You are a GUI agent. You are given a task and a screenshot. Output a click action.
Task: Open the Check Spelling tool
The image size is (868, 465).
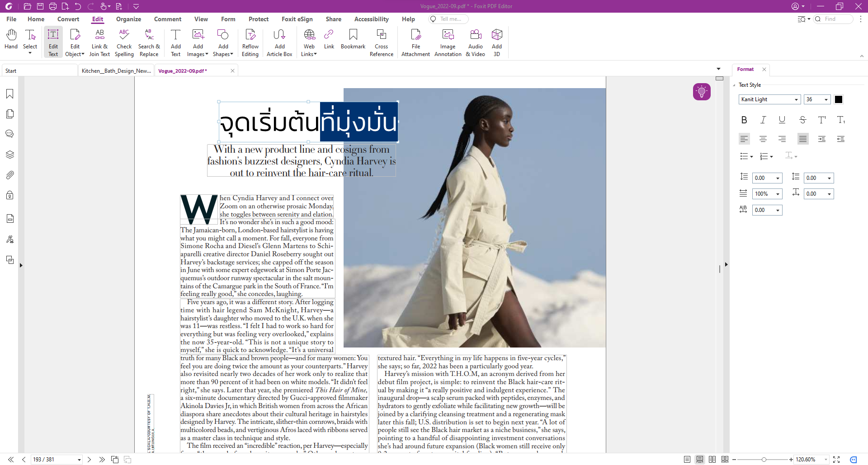(x=124, y=41)
